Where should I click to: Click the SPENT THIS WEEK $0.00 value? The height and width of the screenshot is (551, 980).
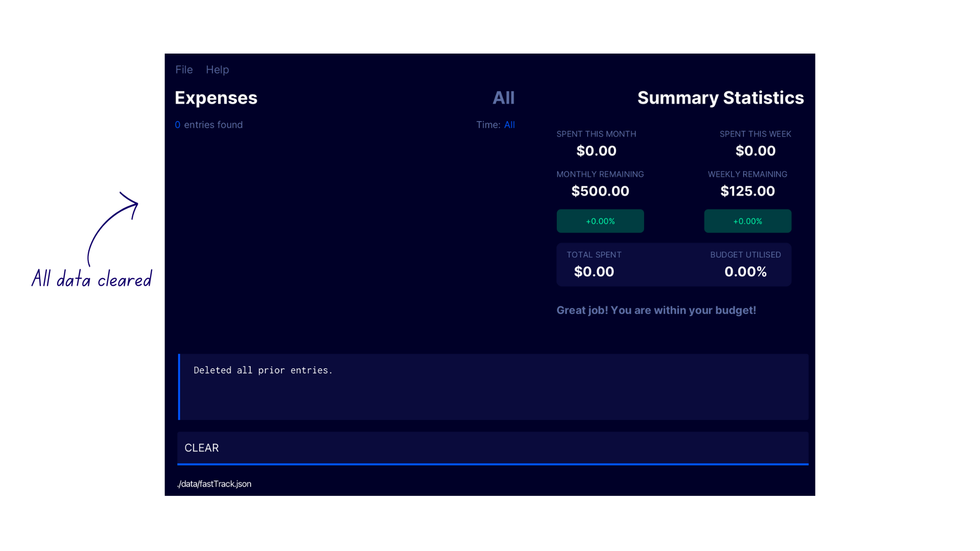pyautogui.click(x=755, y=151)
